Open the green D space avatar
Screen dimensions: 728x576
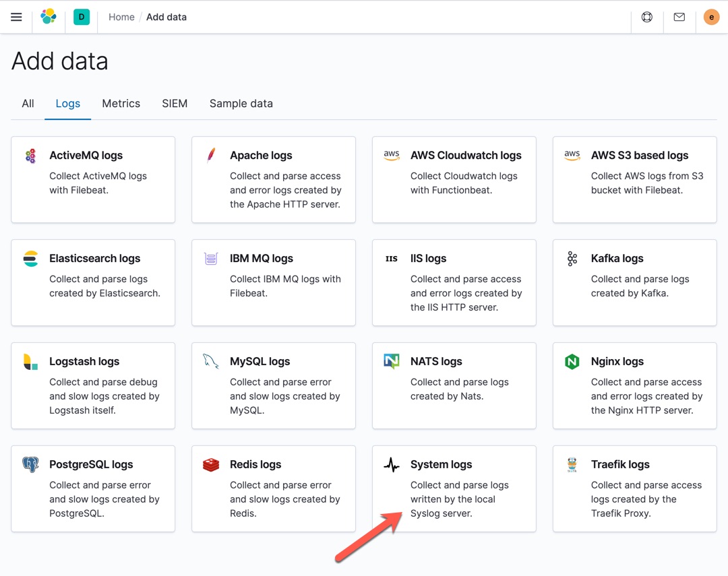tap(82, 17)
